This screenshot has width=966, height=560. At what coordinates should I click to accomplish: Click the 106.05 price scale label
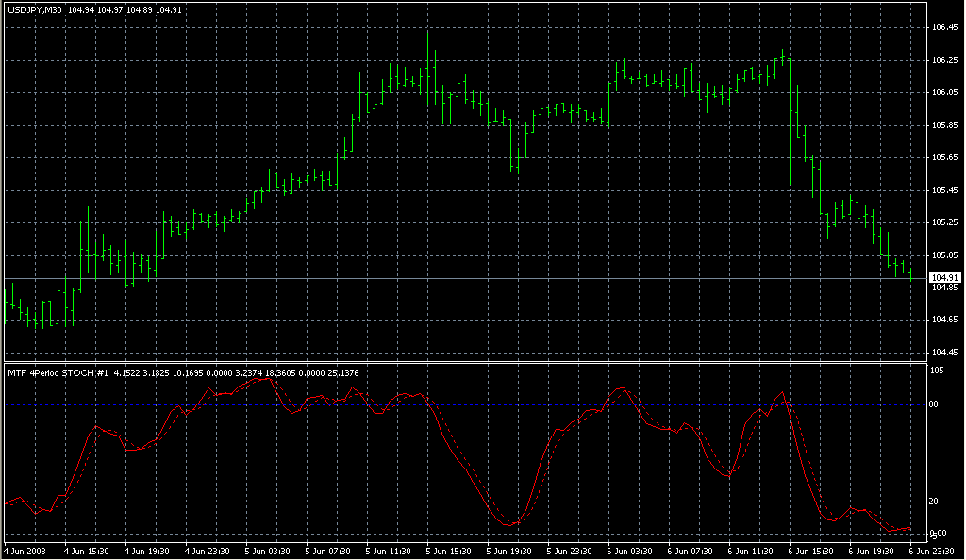pyautogui.click(x=944, y=92)
